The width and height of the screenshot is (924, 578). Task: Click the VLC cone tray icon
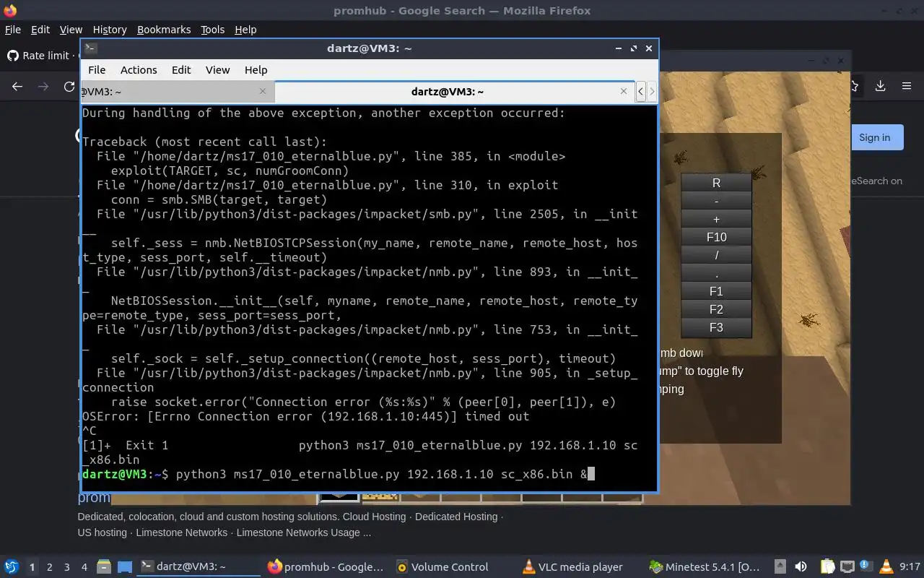tap(885, 567)
